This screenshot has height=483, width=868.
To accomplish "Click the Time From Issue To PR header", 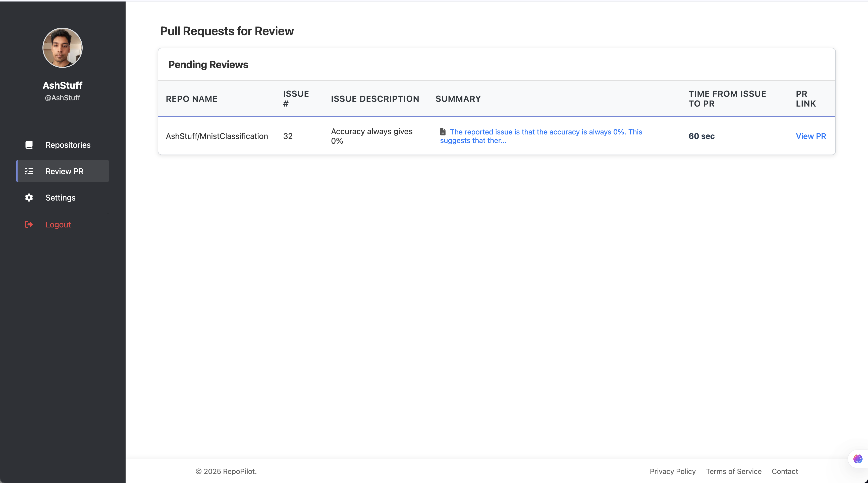I will click(x=727, y=99).
